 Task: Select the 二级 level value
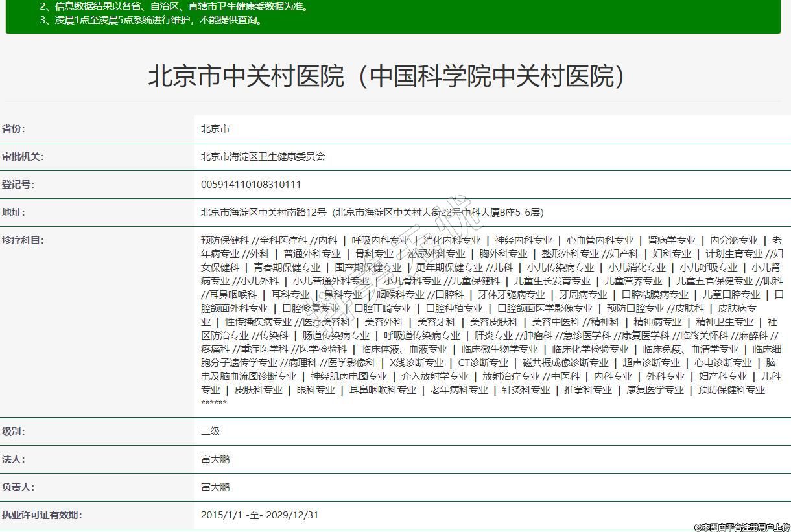[x=211, y=432]
